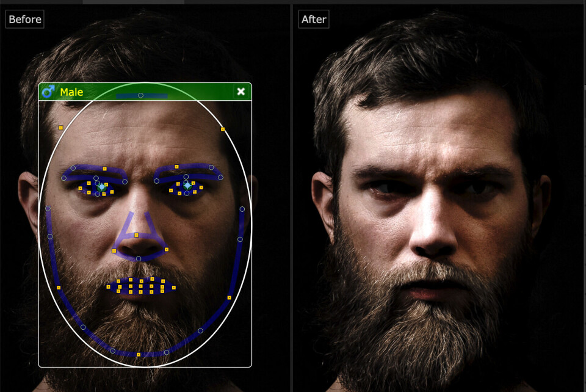Image resolution: width=586 pixels, height=392 pixels.
Task: Click the top forehead hairline control point
Action: [140, 95]
